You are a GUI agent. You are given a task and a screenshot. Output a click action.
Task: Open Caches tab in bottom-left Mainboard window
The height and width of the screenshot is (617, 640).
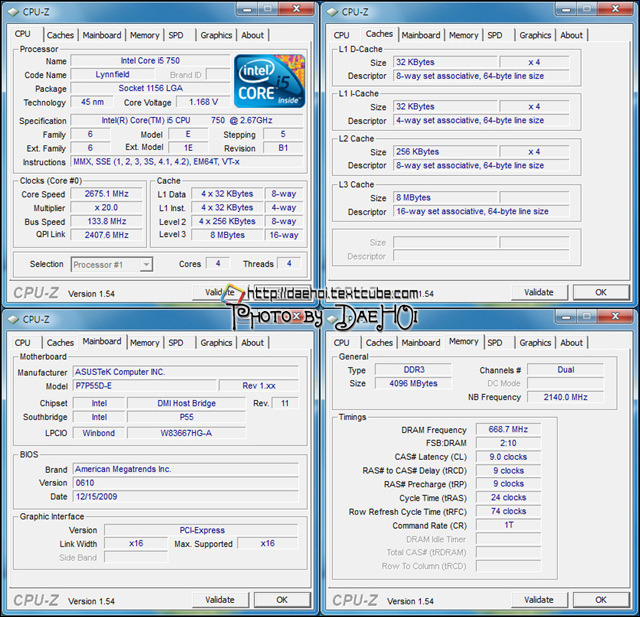point(60,343)
